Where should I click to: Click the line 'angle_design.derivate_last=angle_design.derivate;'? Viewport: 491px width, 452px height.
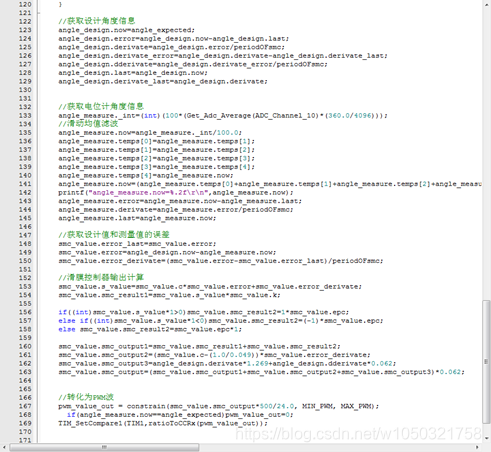[x=163, y=81]
